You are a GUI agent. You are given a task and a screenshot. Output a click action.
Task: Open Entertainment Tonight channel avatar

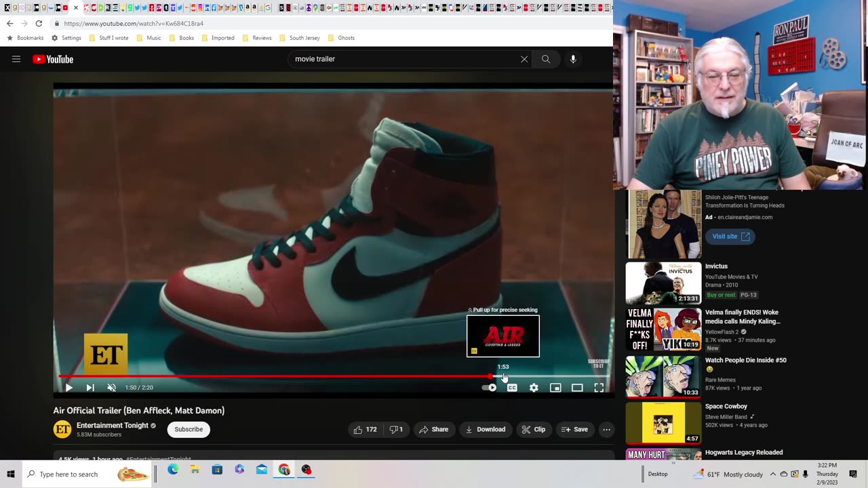coord(62,429)
